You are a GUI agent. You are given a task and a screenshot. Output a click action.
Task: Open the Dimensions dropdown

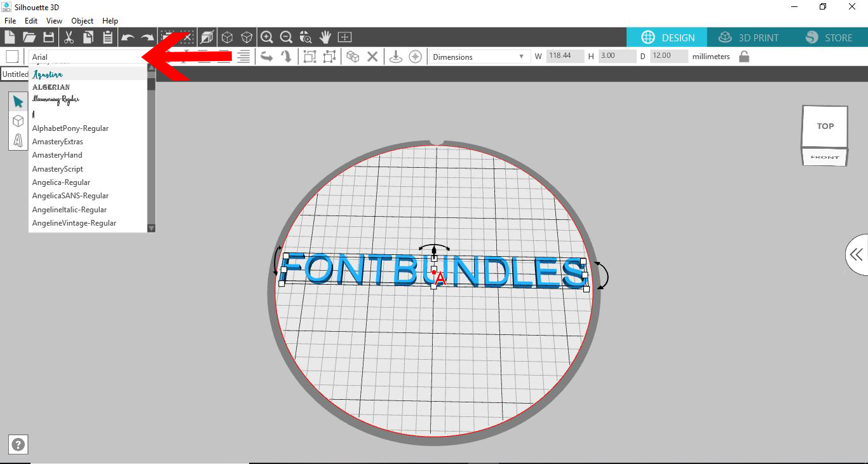click(x=480, y=57)
